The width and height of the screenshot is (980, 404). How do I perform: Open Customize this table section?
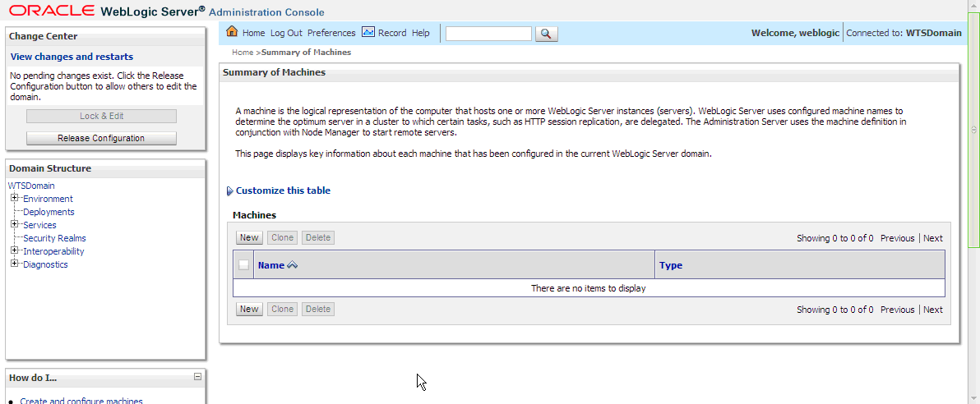coord(283,191)
